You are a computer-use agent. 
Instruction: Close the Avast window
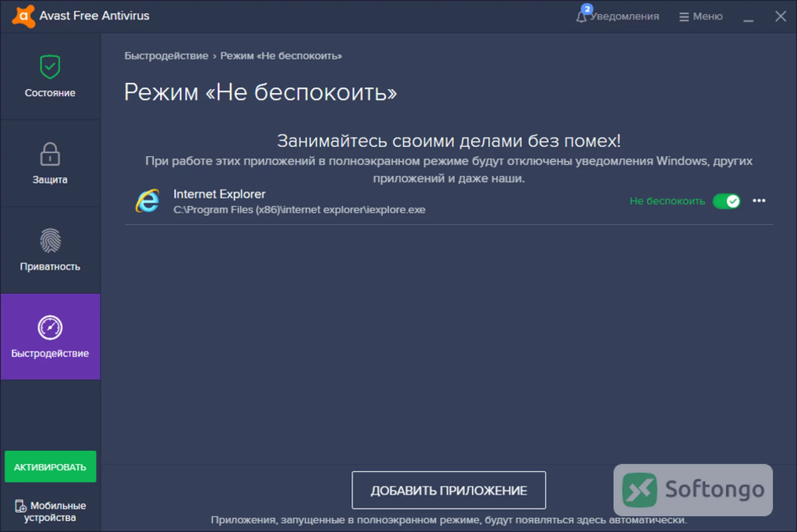click(780, 16)
